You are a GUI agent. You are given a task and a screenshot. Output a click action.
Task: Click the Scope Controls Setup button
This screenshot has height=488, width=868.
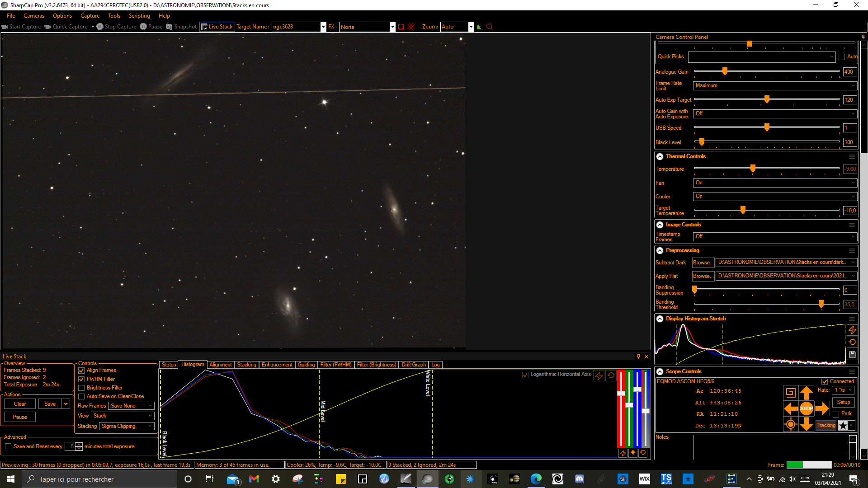844,402
